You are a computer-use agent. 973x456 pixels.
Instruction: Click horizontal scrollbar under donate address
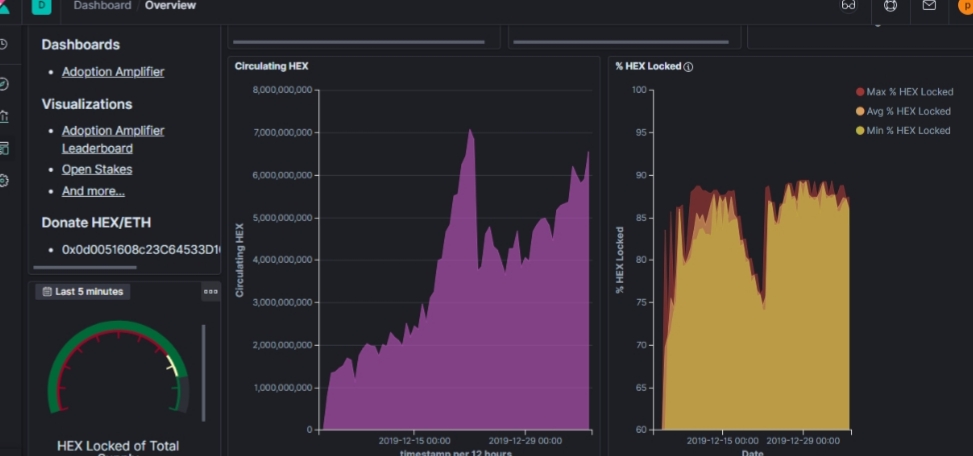[85, 267]
